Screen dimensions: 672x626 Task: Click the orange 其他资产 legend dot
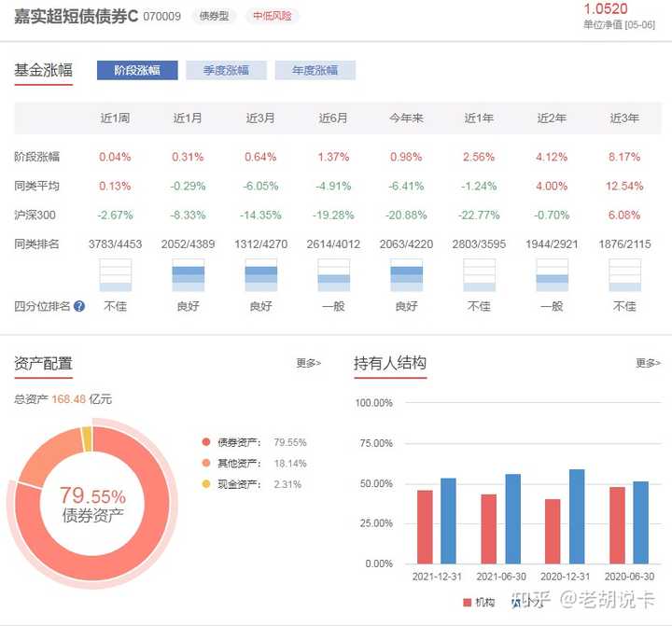206,463
